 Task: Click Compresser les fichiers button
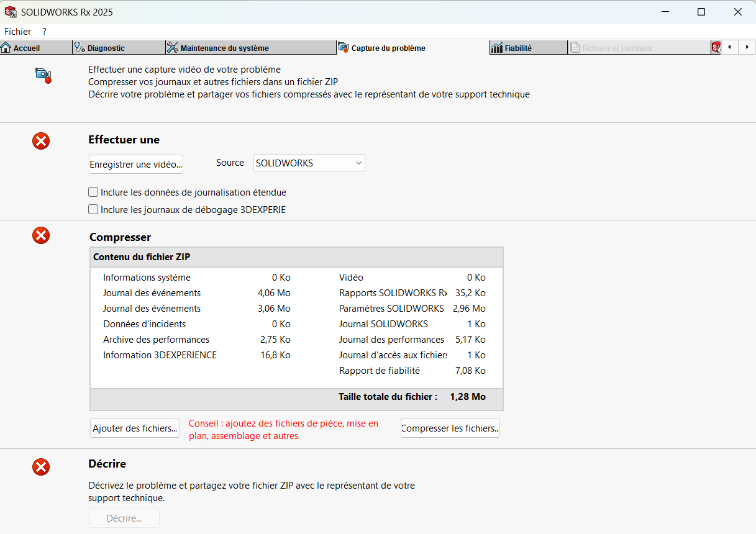450,428
